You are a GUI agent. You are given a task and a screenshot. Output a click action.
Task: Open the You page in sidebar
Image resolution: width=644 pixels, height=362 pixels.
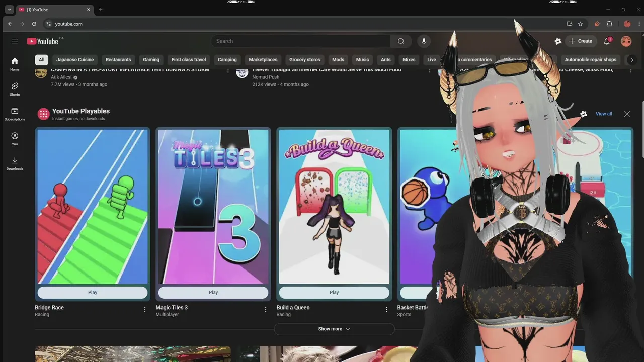[x=15, y=139]
